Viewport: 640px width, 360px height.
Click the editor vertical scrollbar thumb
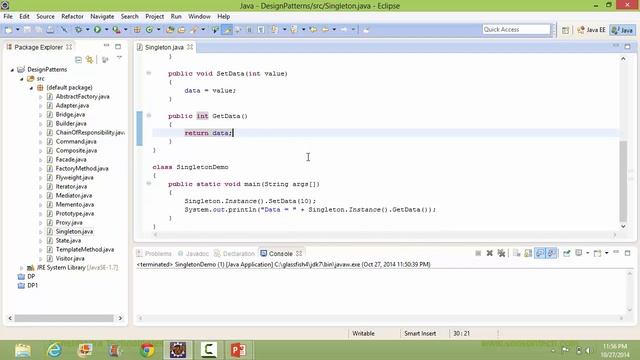[623, 181]
